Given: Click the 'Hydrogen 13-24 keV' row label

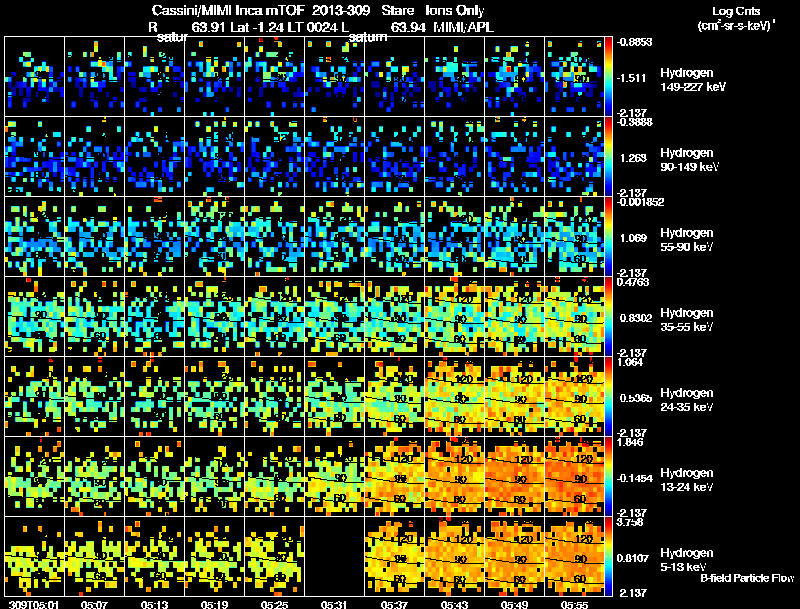Looking at the screenshot, I should 687,480.
